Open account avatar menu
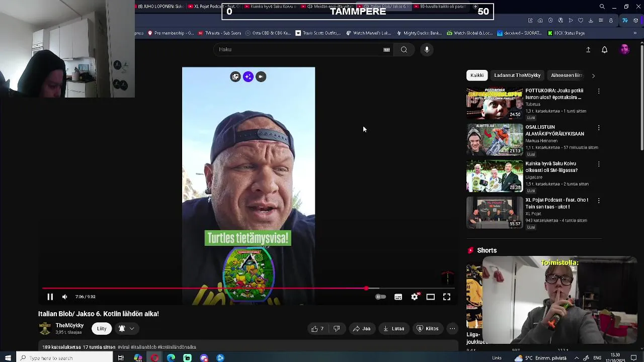Viewport: 644px width, 362px height. pos(624,49)
